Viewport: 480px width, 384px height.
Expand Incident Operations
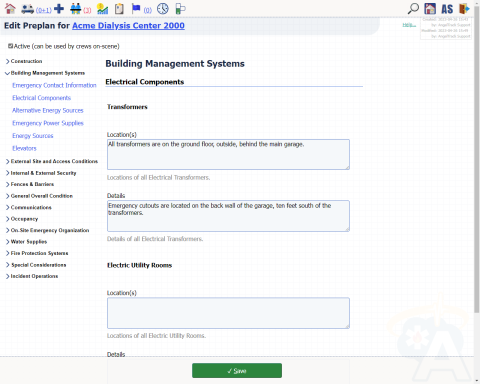pos(32,276)
